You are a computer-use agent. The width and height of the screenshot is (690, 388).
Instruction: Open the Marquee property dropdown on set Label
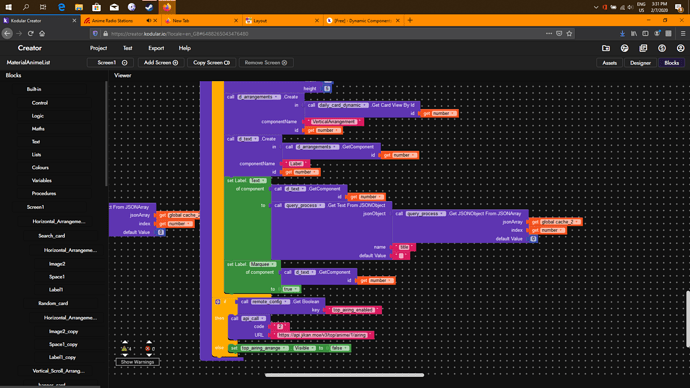[263, 264]
